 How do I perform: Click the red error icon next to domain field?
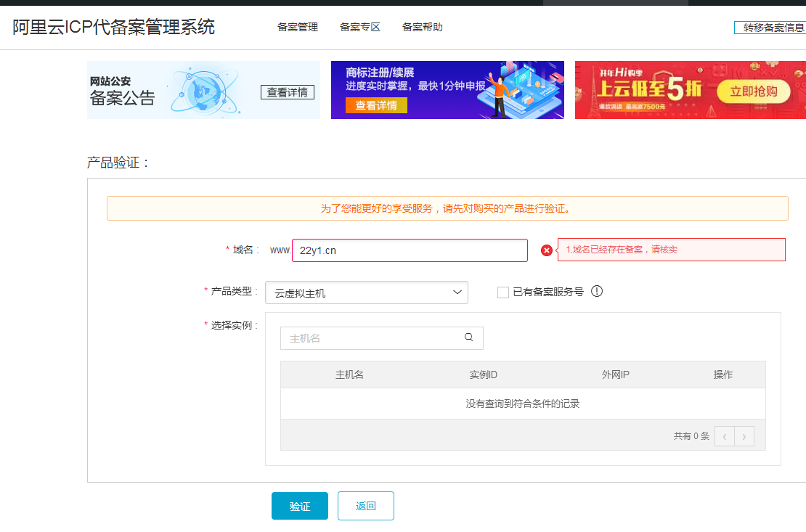click(x=547, y=250)
